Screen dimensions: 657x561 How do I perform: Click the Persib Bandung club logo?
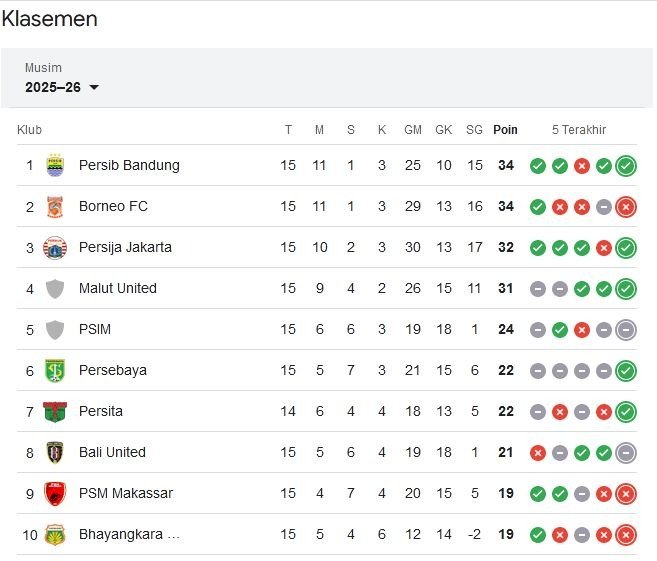click(x=55, y=166)
